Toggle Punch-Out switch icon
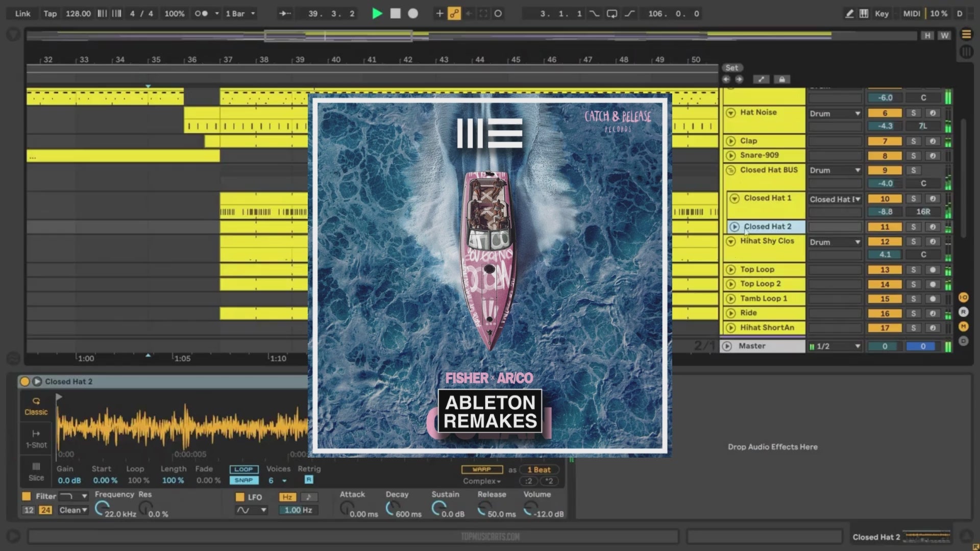This screenshot has width=980, height=551. point(629,14)
